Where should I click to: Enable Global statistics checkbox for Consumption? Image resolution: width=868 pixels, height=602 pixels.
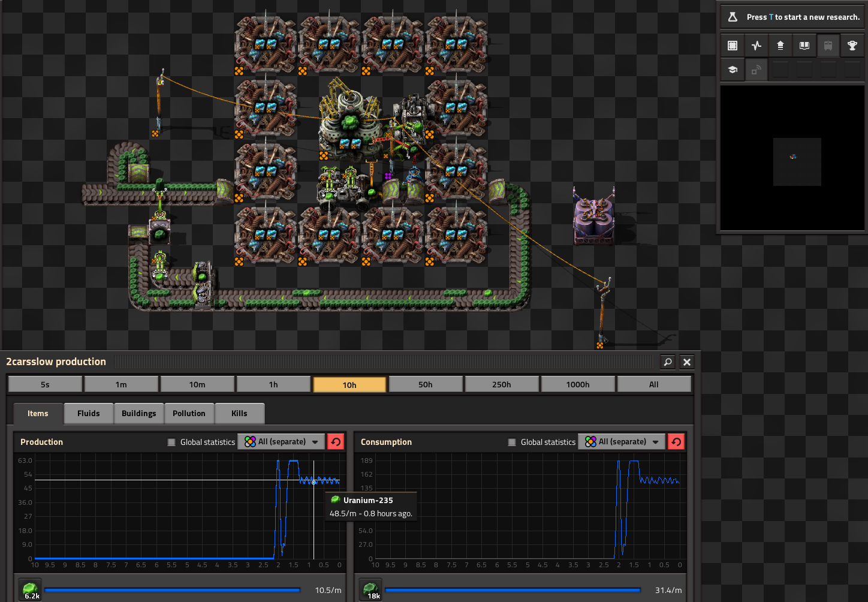tap(512, 443)
